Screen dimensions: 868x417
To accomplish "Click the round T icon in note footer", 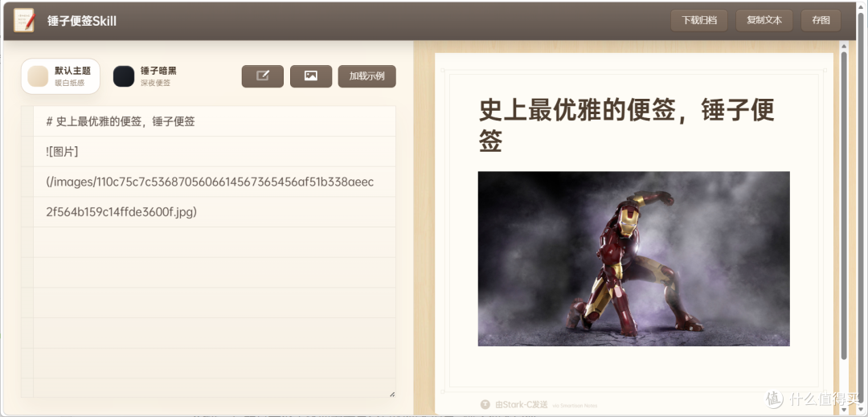I will 485,405.
